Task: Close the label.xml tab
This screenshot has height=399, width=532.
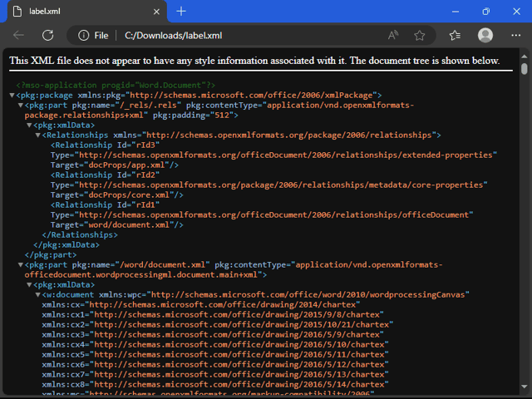Action: [x=156, y=12]
